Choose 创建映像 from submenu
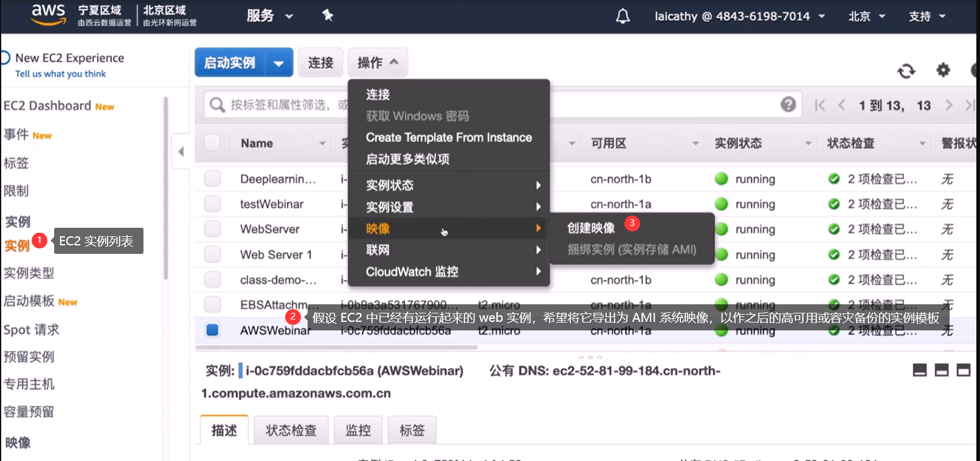Screen dimensions: 980x461 (591, 228)
